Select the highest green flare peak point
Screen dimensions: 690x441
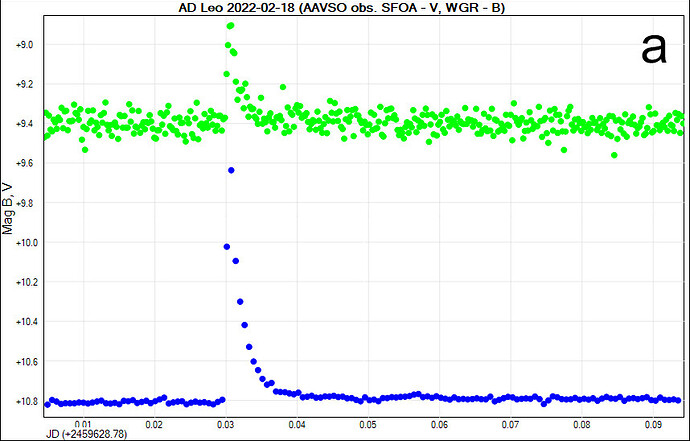tap(231, 25)
